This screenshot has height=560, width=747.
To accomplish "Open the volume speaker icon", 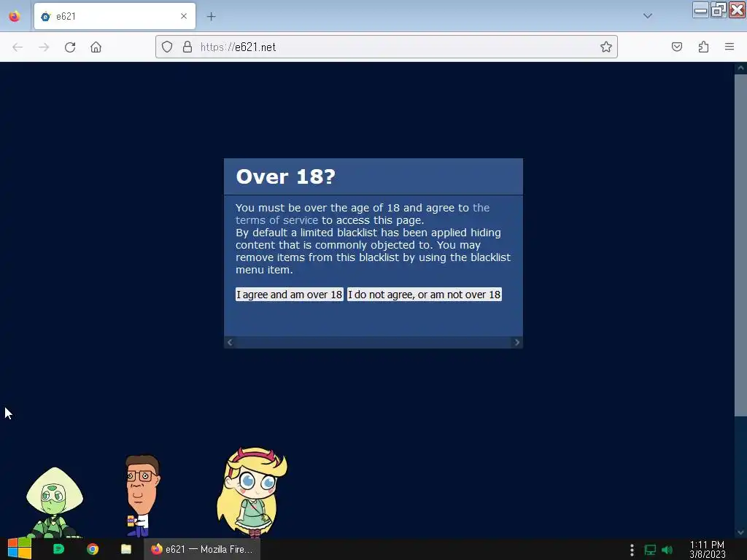I will (x=667, y=550).
